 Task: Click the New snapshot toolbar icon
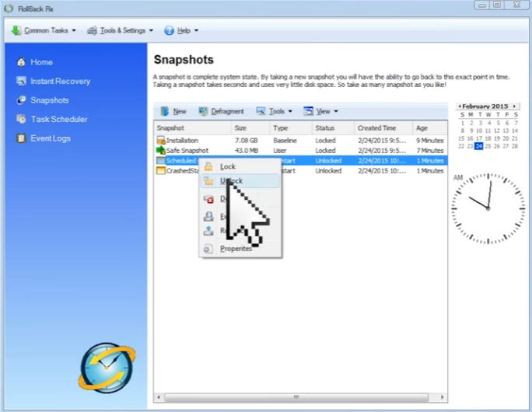(x=165, y=111)
